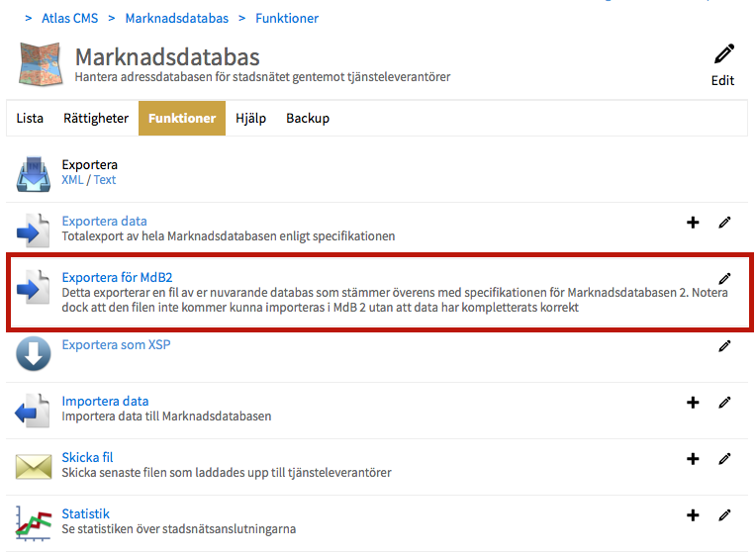The width and height of the screenshot is (756, 555).
Task: Click the blue download icon for XSP export
Action: coord(33,353)
